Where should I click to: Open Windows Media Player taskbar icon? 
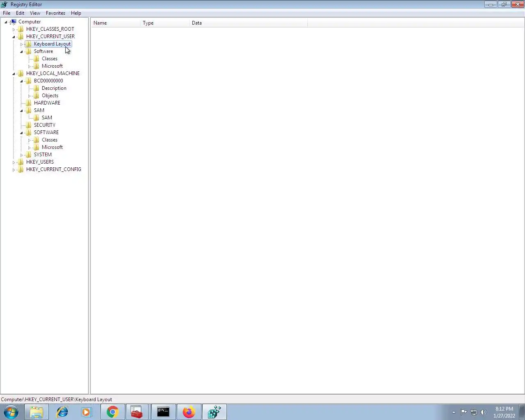point(87,412)
